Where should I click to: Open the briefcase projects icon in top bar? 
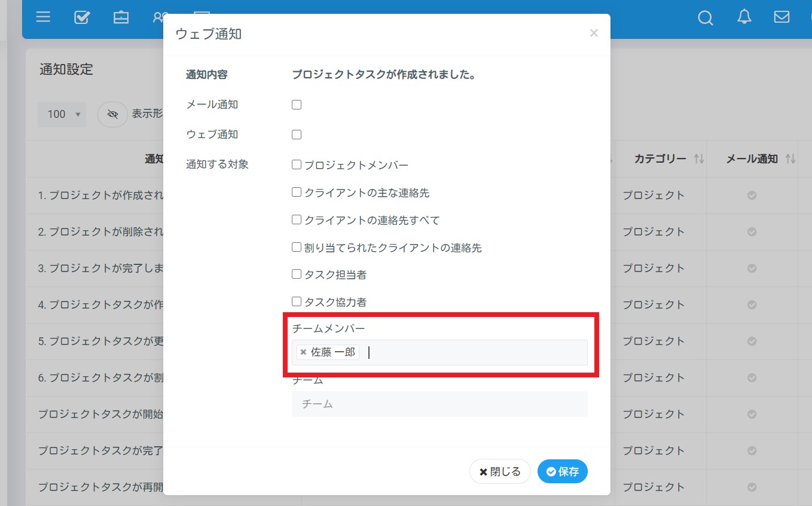121,17
